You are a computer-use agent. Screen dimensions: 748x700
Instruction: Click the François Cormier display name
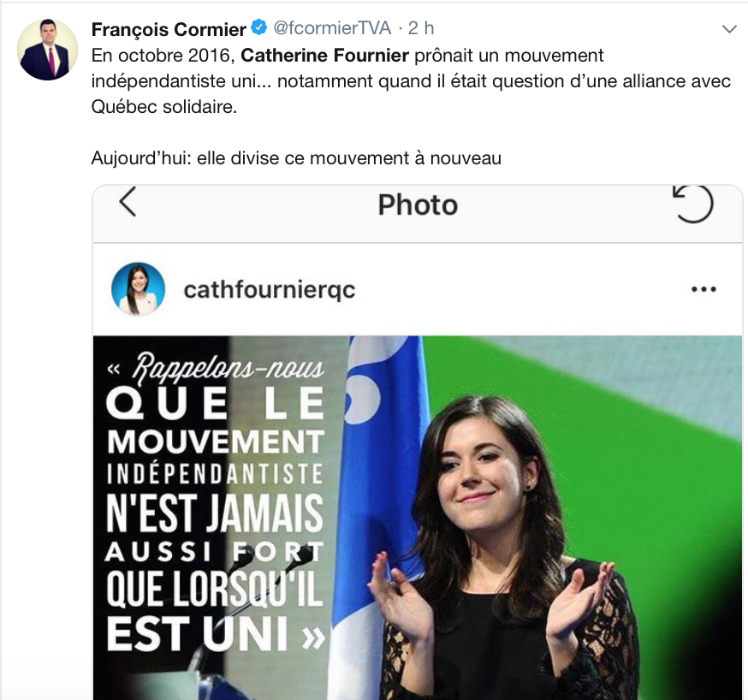click(169, 29)
